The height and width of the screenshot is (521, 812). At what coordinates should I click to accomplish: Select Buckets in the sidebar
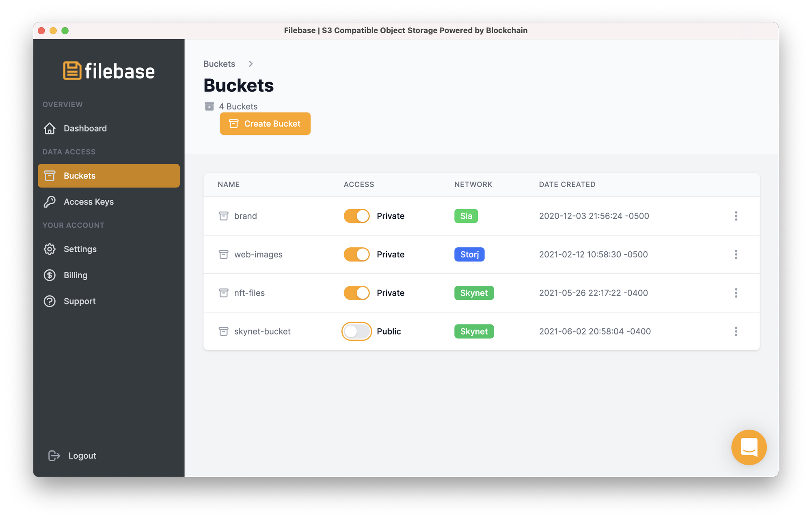(x=109, y=176)
